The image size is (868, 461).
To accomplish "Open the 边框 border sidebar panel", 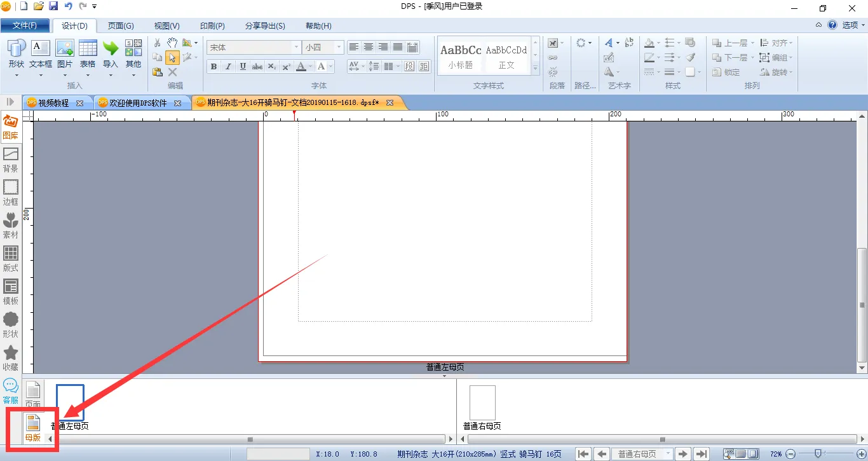I will pos(11,193).
